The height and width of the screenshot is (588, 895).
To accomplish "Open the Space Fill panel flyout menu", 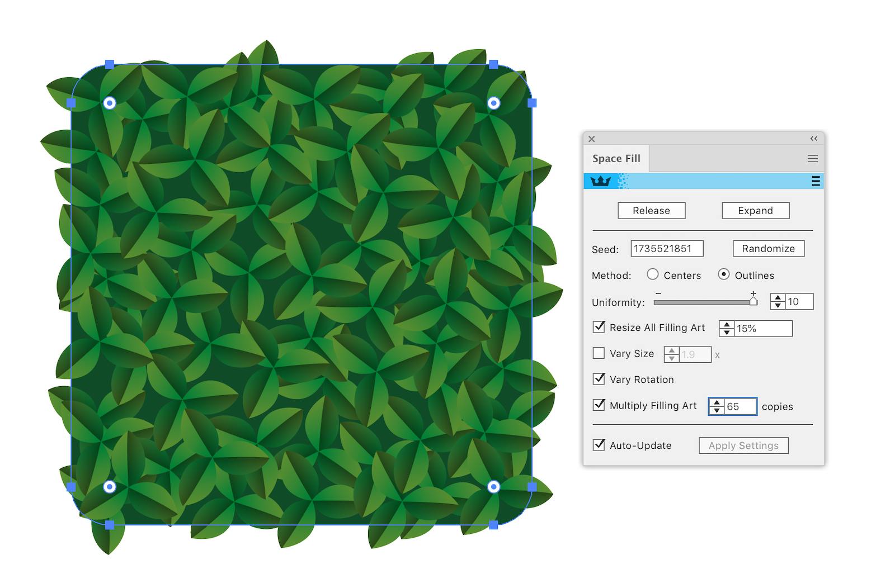I will point(813,158).
